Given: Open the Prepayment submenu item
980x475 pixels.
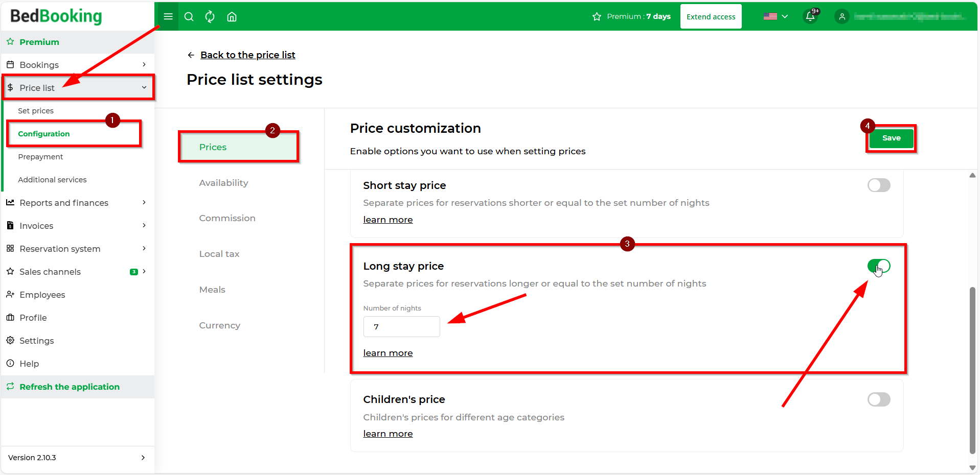Looking at the screenshot, I should pos(40,157).
